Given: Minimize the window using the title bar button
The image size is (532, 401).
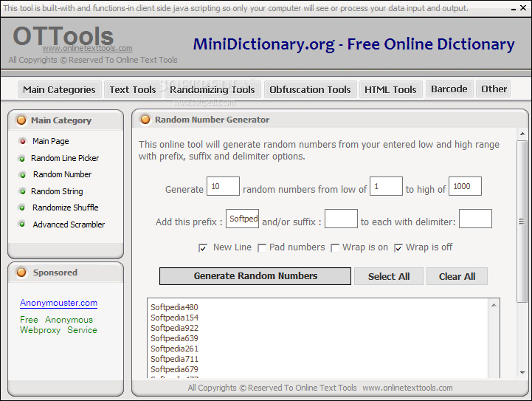Looking at the screenshot, I should pos(514,8).
